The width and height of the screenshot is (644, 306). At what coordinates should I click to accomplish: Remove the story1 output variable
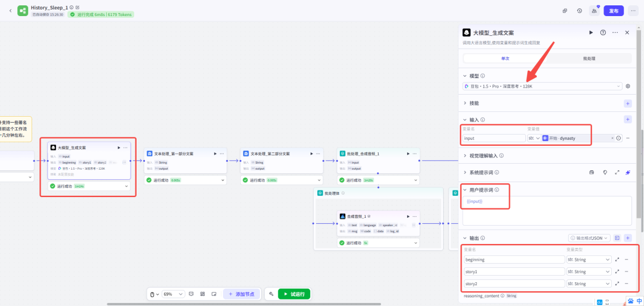(x=626, y=271)
